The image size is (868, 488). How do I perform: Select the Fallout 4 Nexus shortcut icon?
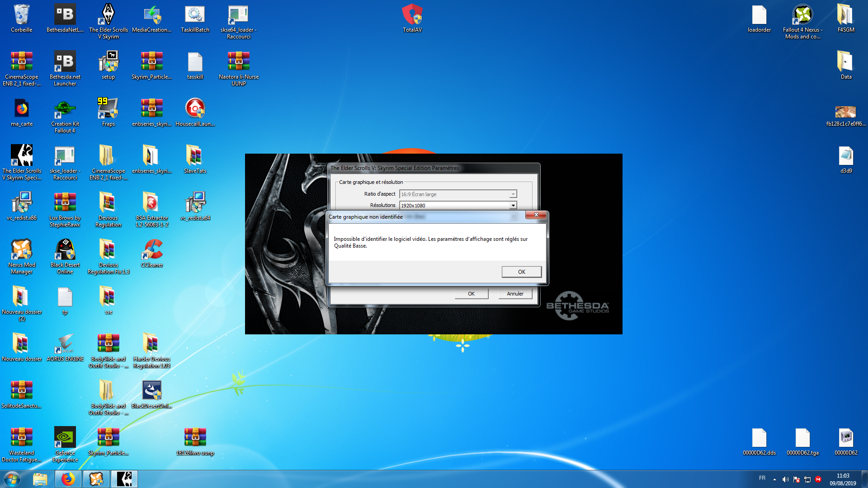(802, 22)
